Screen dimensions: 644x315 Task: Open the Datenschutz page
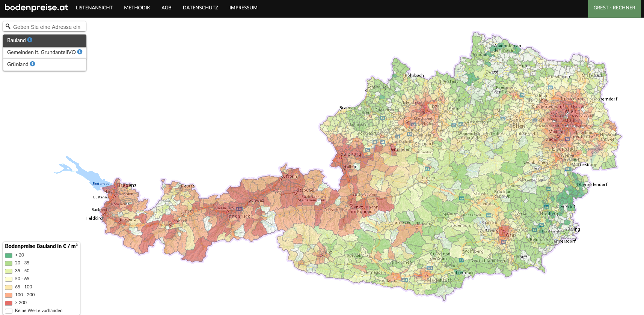tap(200, 7)
